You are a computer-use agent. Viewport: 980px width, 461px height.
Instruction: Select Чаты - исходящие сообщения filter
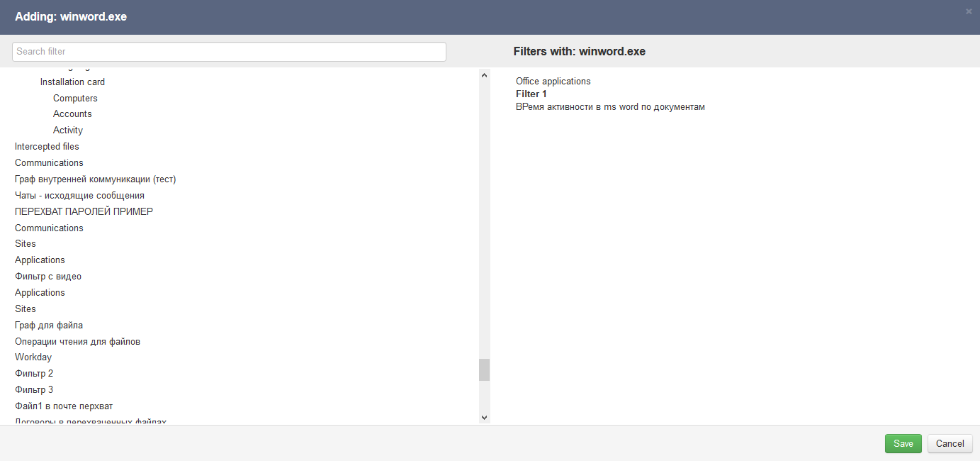[79, 196]
